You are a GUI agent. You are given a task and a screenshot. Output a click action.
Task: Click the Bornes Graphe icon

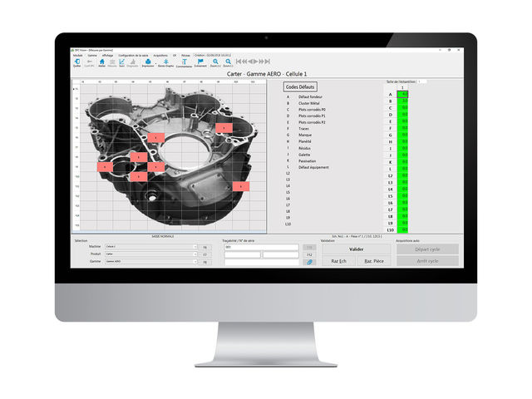(x=165, y=62)
